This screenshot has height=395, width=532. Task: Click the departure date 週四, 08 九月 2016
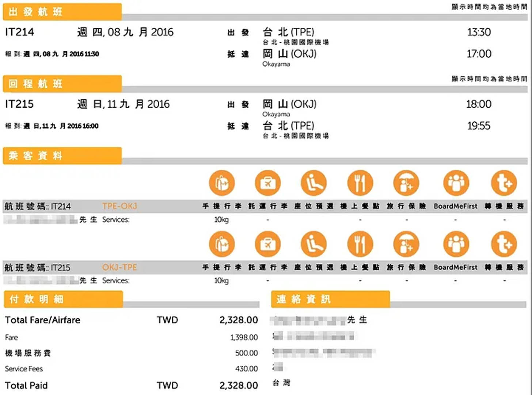click(x=125, y=32)
